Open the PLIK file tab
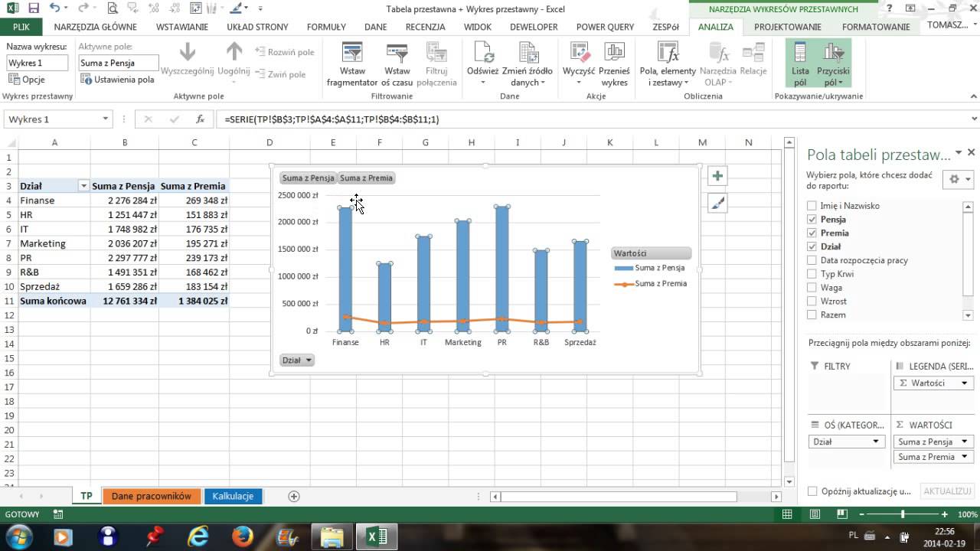 tap(21, 27)
